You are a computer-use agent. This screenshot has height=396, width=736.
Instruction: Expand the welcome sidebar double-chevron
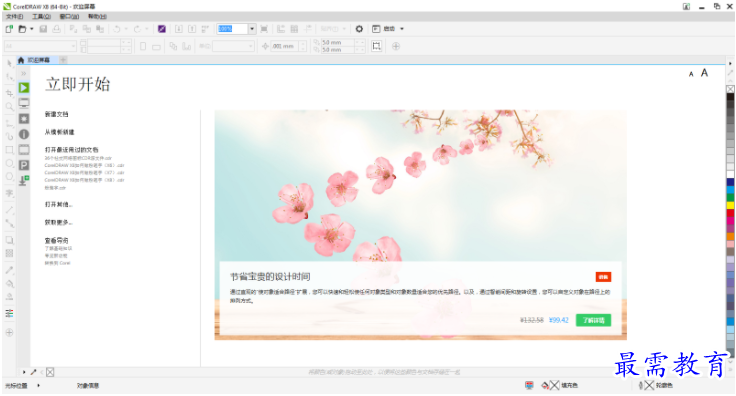pos(23,74)
